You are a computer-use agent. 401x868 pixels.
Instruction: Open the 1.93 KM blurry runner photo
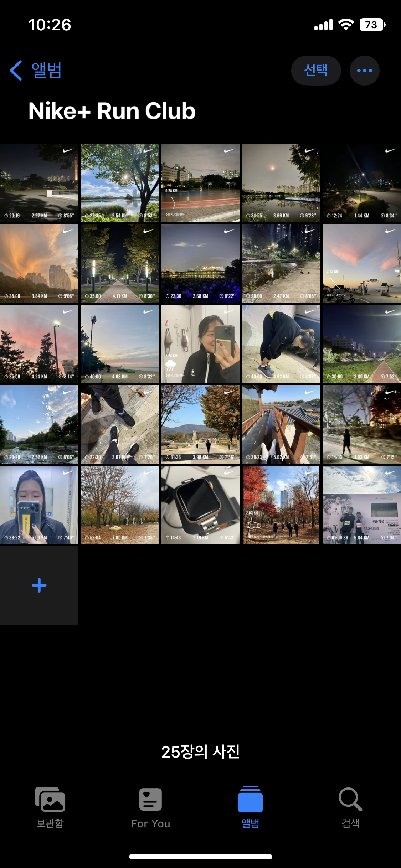tap(362, 424)
